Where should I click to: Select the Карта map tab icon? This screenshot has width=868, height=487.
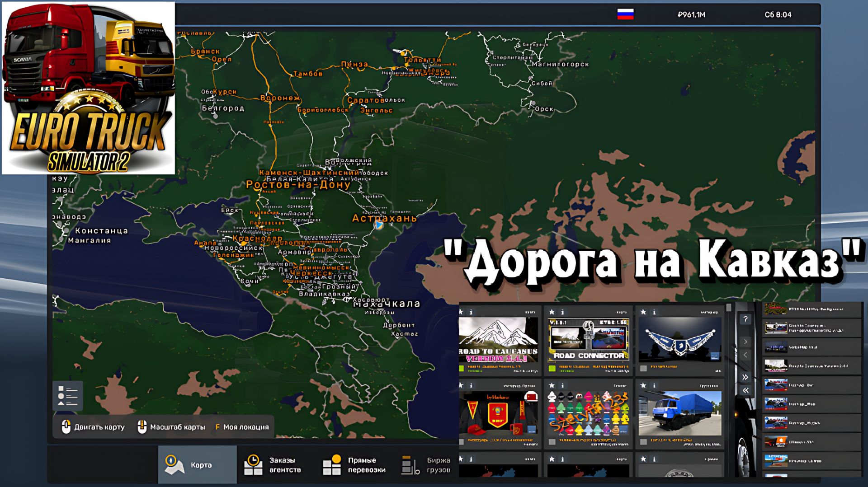coord(173,465)
